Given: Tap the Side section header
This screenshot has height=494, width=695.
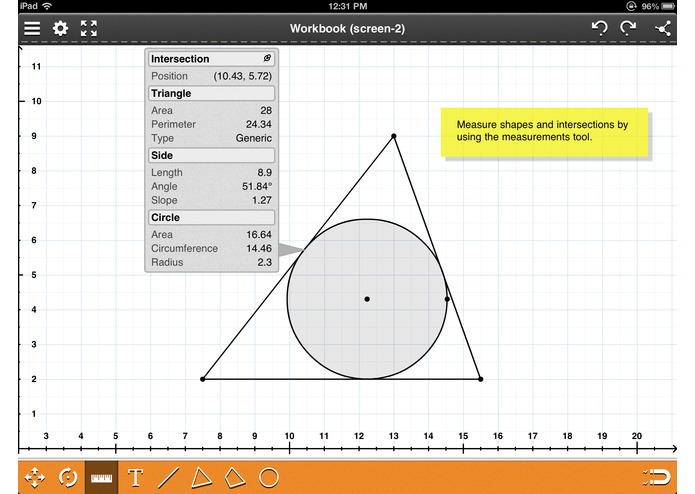Looking at the screenshot, I should point(211,155).
